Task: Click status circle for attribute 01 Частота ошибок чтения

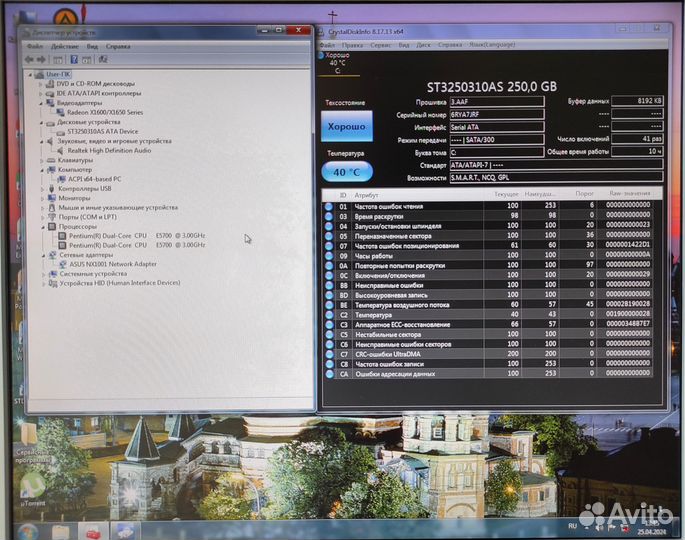Action: 329,206
